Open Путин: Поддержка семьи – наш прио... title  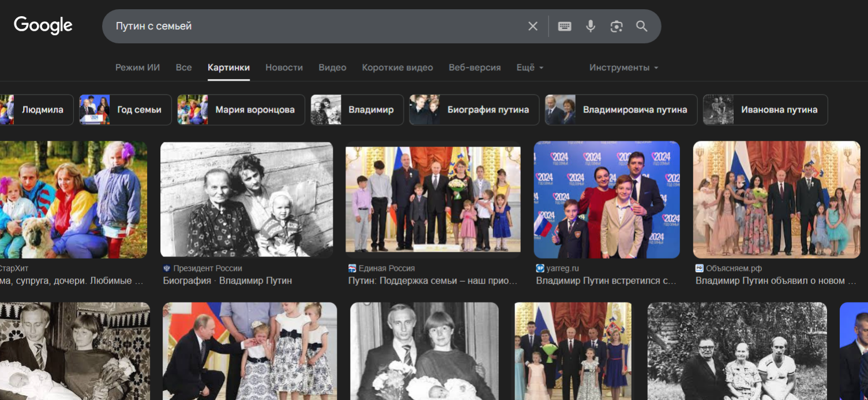(433, 281)
